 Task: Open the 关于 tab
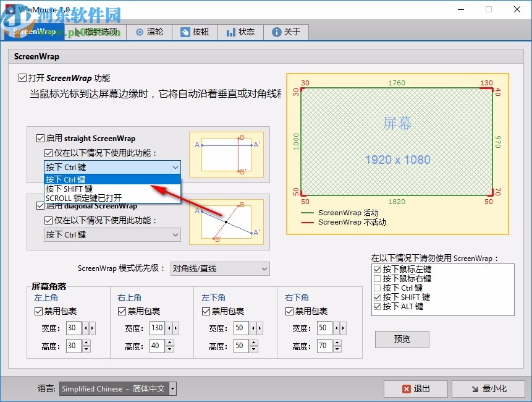click(286, 32)
